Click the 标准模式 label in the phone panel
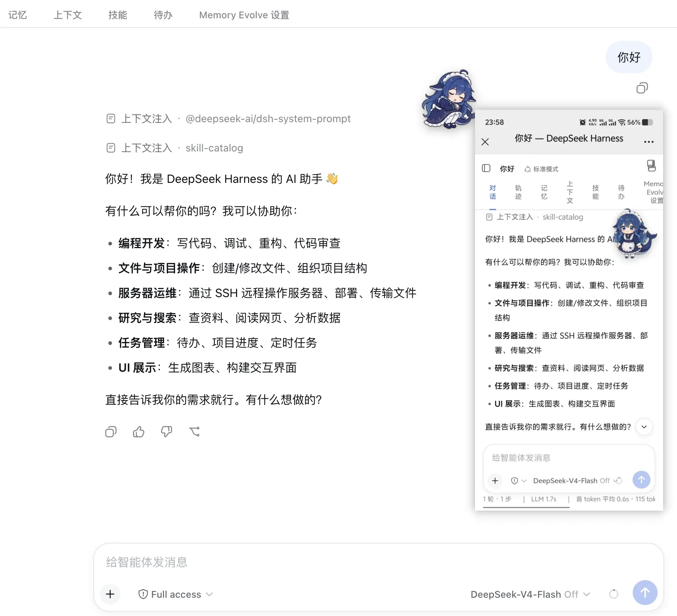 click(546, 169)
